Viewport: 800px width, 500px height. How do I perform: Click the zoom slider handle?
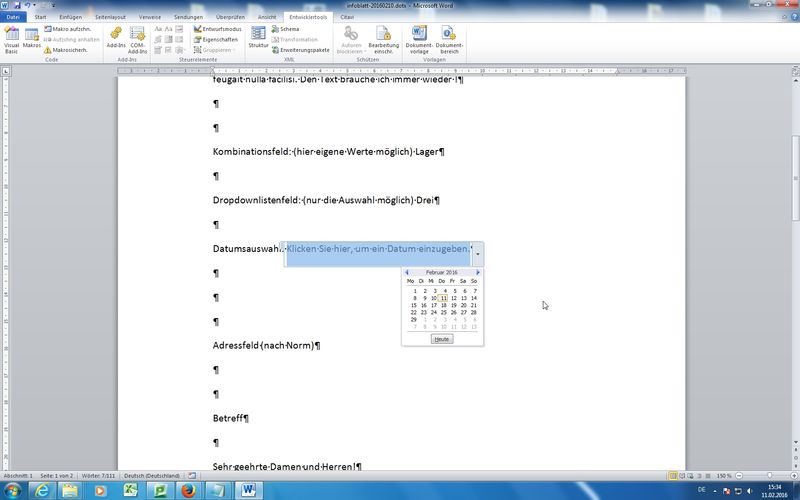pos(769,476)
